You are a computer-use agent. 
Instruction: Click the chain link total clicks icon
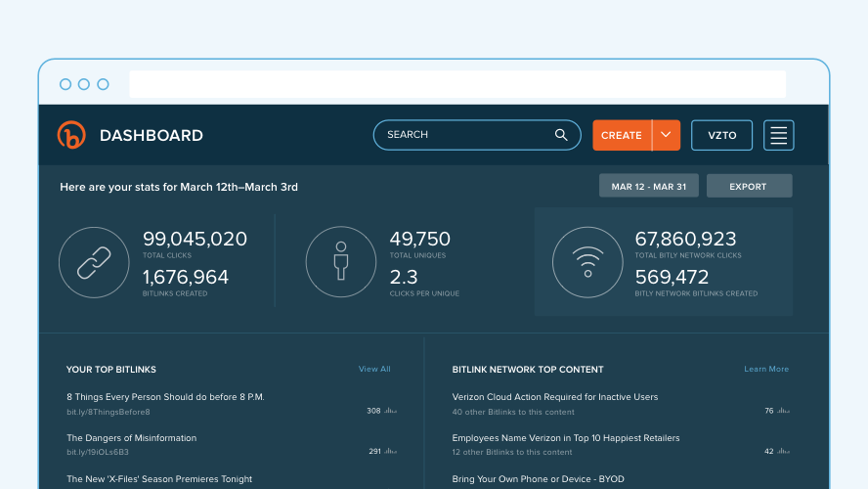tap(94, 262)
